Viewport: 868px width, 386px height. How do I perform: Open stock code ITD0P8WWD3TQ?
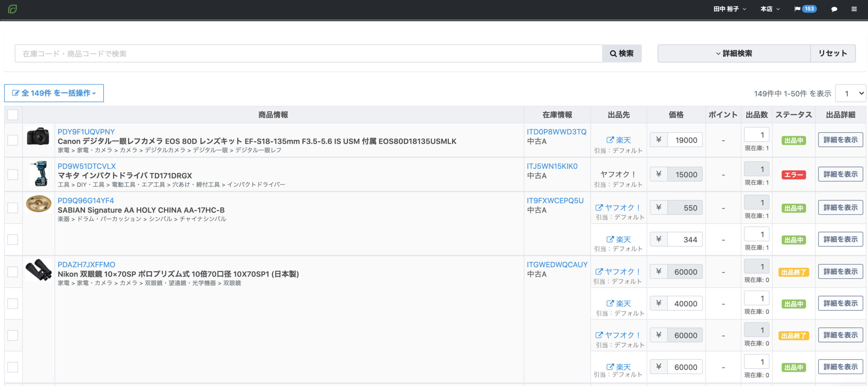(556, 132)
